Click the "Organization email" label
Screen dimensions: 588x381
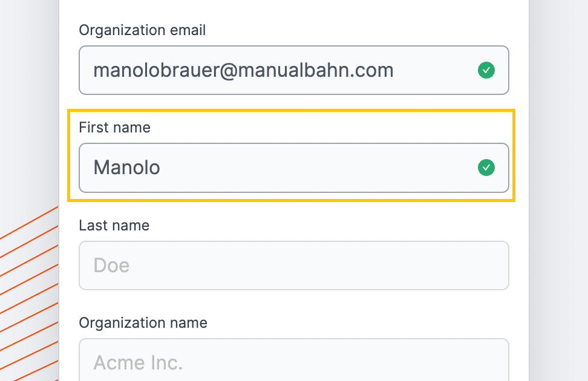coord(142,30)
